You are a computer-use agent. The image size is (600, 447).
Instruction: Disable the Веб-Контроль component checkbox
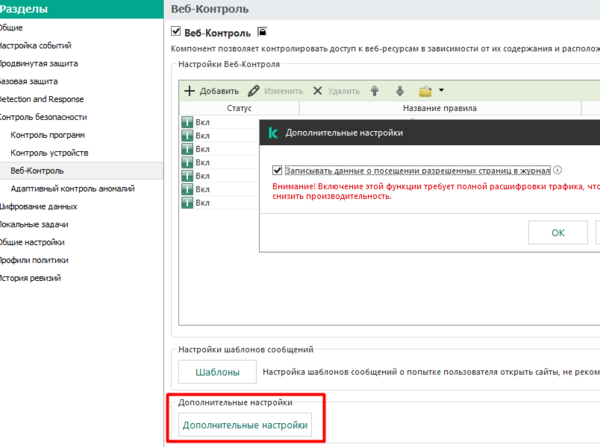tap(176, 33)
